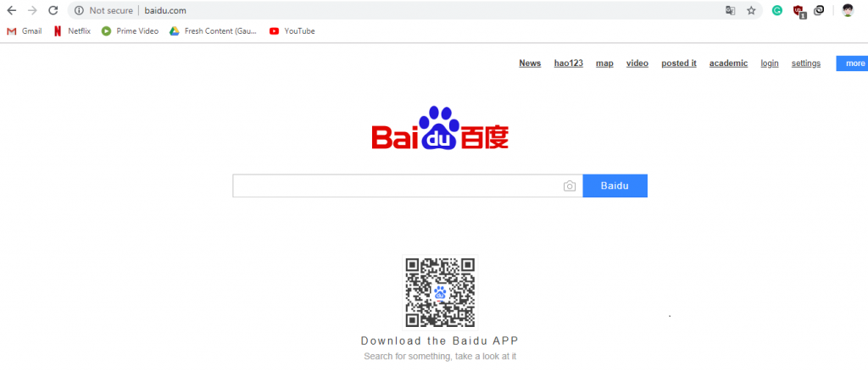Click the browser forward arrow
The image size is (868, 371).
[x=33, y=10]
